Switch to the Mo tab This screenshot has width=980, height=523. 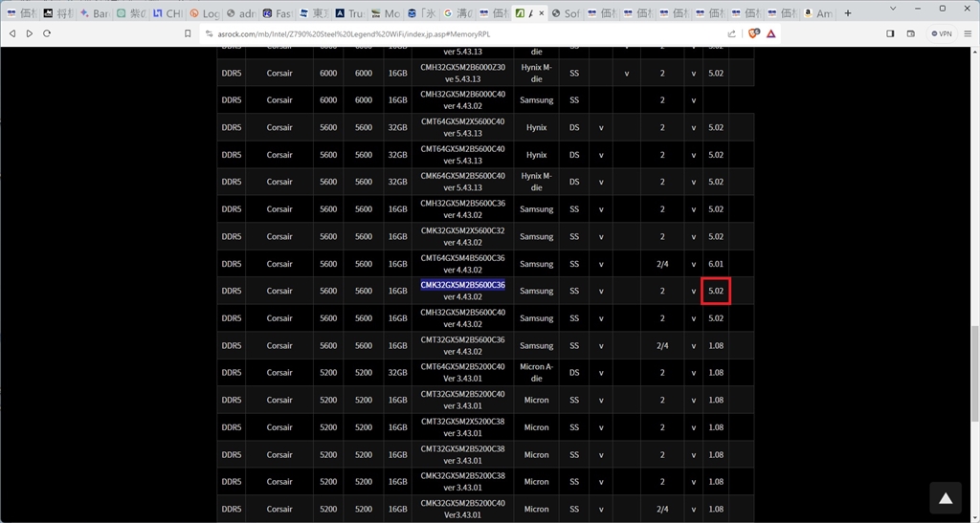tap(386, 13)
